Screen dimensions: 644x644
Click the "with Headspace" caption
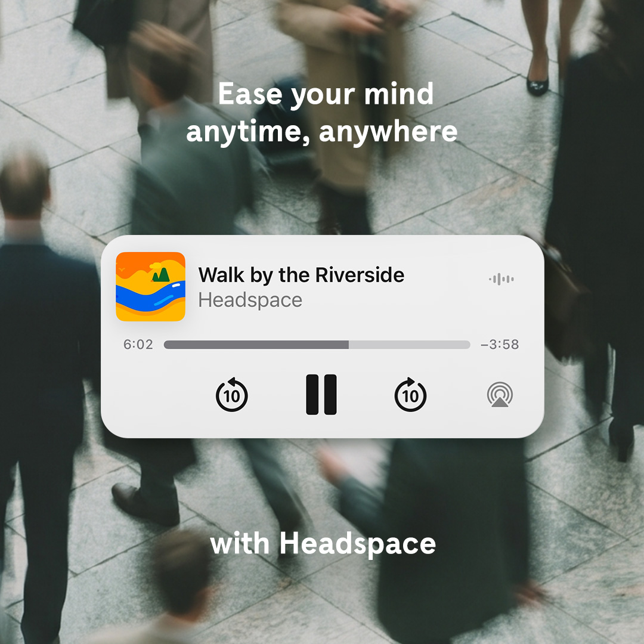pyautogui.click(x=323, y=544)
